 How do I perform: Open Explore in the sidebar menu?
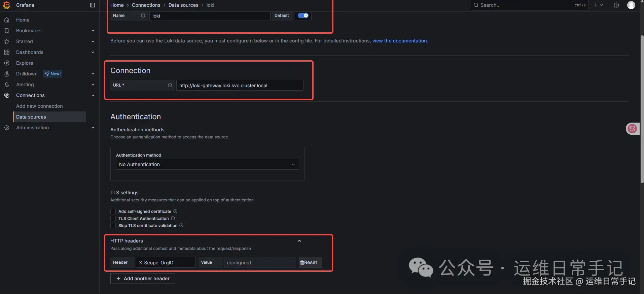(x=25, y=63)
